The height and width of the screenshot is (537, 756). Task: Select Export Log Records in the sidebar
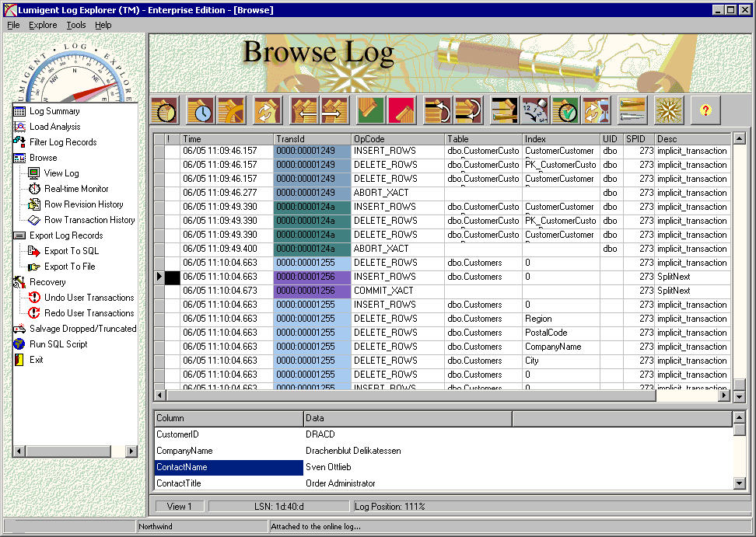[x=66, y=235]
